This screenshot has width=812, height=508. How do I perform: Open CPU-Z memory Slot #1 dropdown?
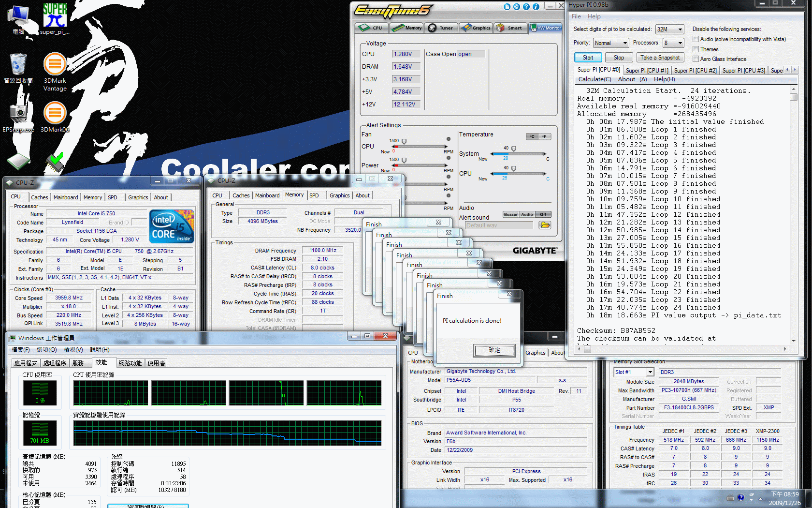tap(634, 372)
